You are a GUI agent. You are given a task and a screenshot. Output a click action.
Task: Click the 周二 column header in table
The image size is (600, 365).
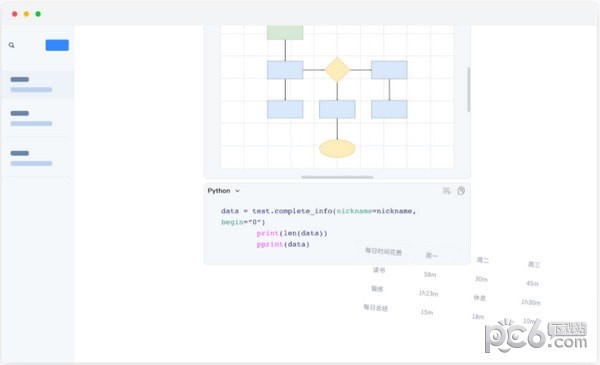coord(483,260)
